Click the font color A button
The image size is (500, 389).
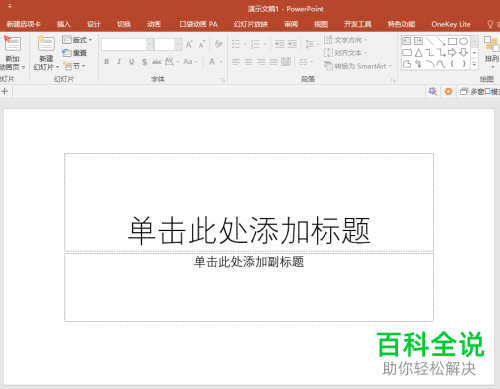pyautogui.click(x=212, y=62)
